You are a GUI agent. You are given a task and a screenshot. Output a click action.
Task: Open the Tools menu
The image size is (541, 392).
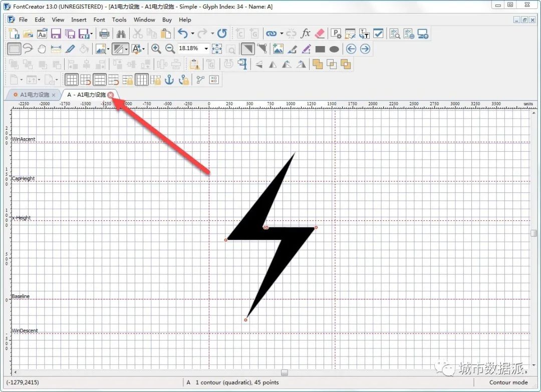(x=119, y=20)
